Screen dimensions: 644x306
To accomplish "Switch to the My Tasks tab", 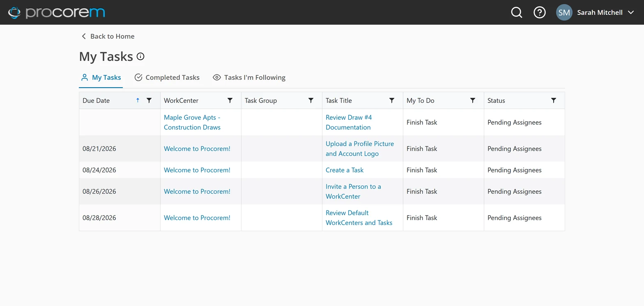I will 101,77.
